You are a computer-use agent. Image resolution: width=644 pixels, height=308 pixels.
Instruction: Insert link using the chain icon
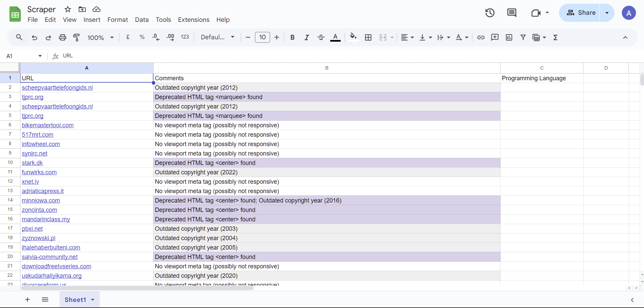click(481, 37)
